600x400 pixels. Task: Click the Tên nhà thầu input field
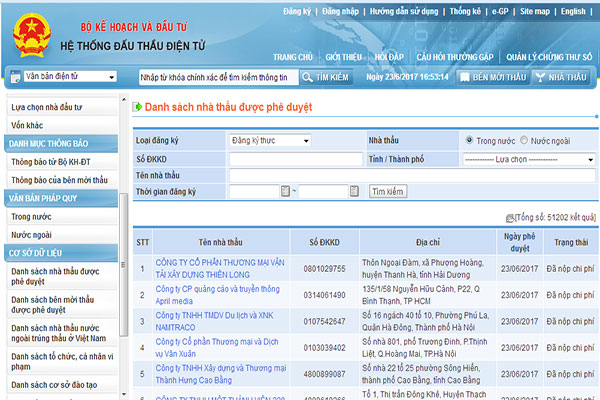(411, 175)
